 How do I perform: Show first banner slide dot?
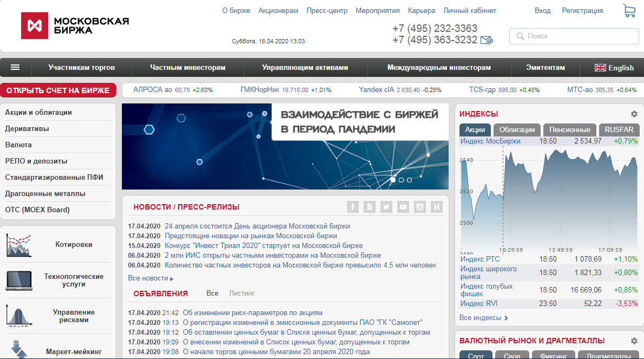pos(393,180)
